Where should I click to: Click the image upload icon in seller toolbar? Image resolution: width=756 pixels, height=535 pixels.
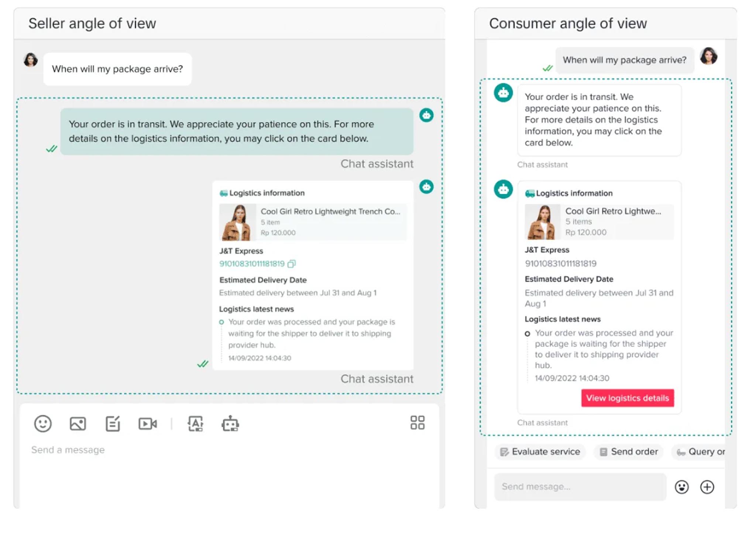tap(78, 423)
